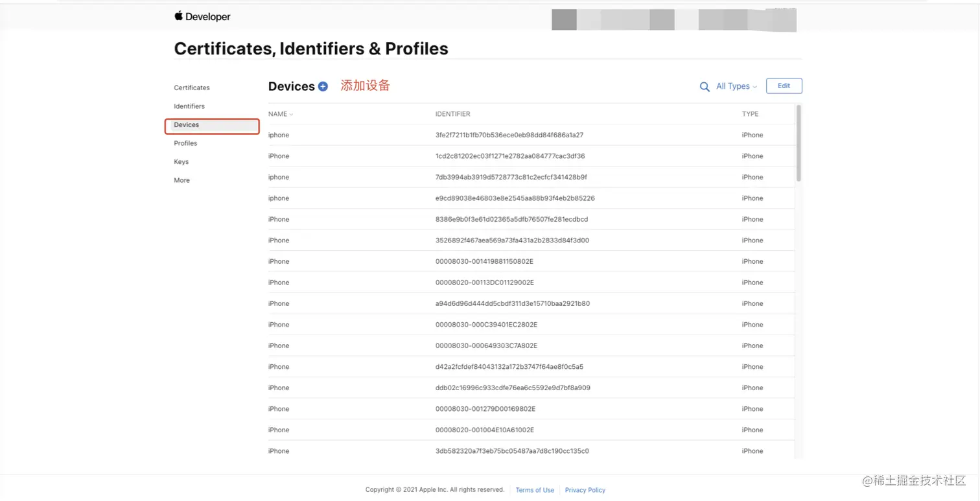Viewport: 980px width, 501px height.
Task: Select device with identifier 3fe2f7211b1fb70b536ece0eb98dd84f686a1a27
Action: [x=531, y=135]
